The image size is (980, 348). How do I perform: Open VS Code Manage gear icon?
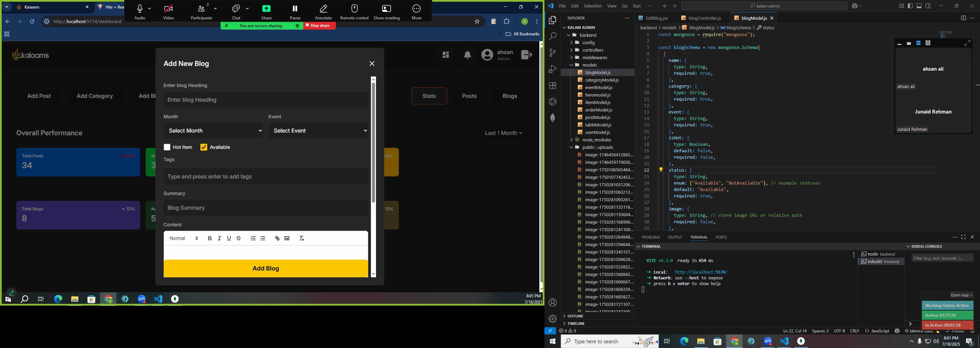click(553, 319)
